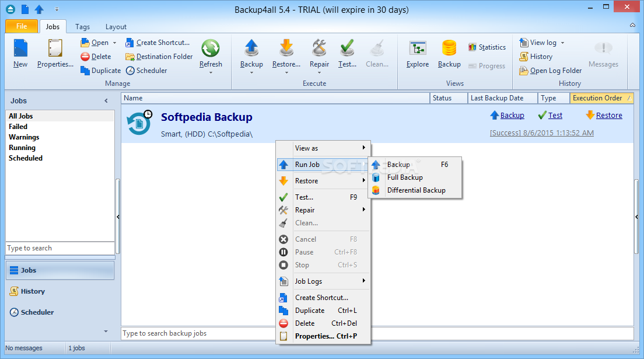Select the Running jobs filter

(60, 148)
